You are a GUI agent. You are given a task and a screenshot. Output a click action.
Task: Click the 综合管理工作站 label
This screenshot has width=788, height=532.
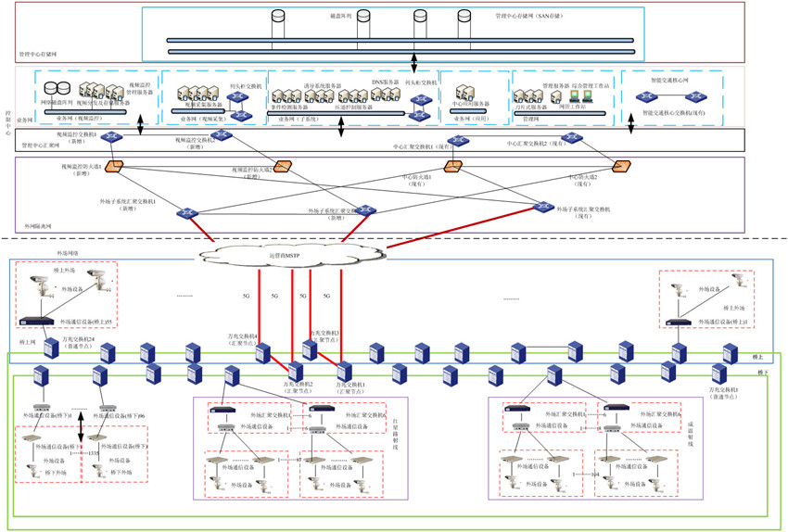591,86
